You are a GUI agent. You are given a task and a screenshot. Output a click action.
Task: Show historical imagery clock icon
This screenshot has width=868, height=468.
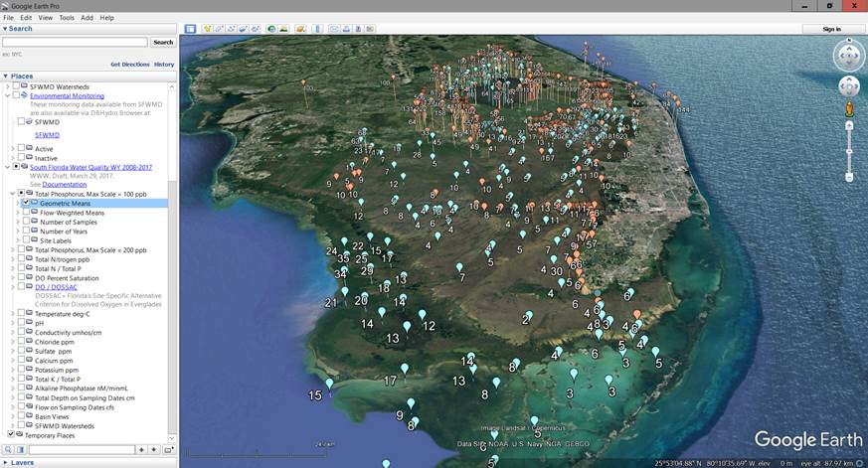tap(271, 29)
